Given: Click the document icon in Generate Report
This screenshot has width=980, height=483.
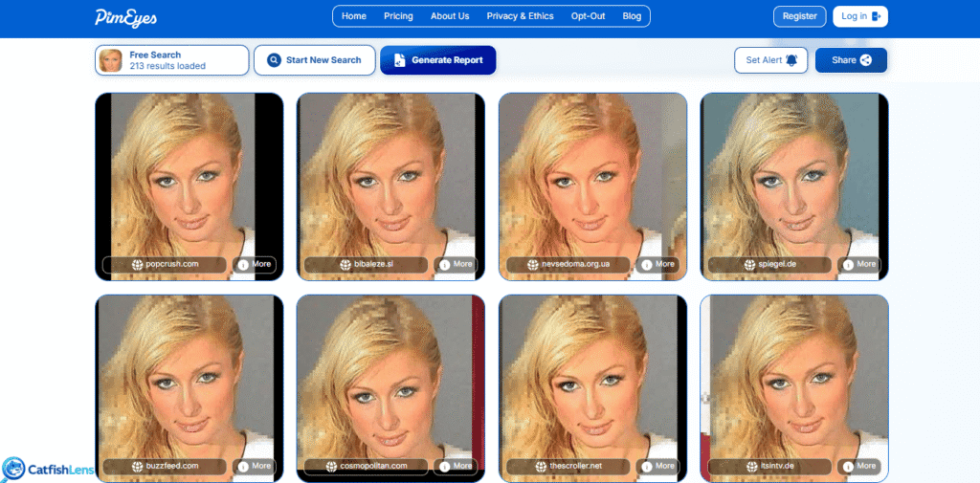Looking at the screenshot, I should (x=399, y=60).
